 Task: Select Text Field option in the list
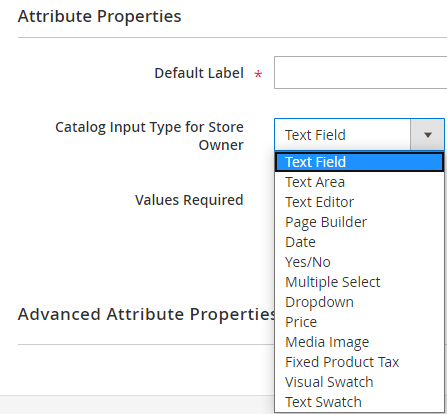pos(359,162)
